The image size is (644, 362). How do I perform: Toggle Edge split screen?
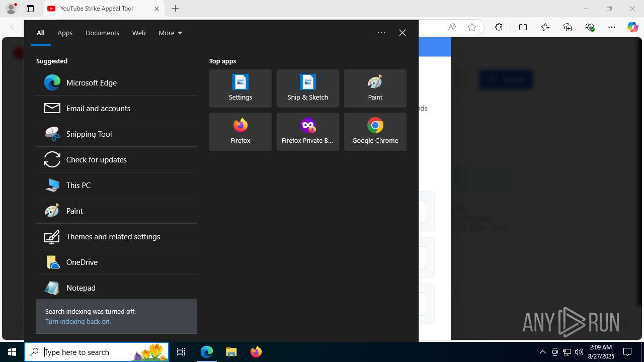(x=523, y=27)
